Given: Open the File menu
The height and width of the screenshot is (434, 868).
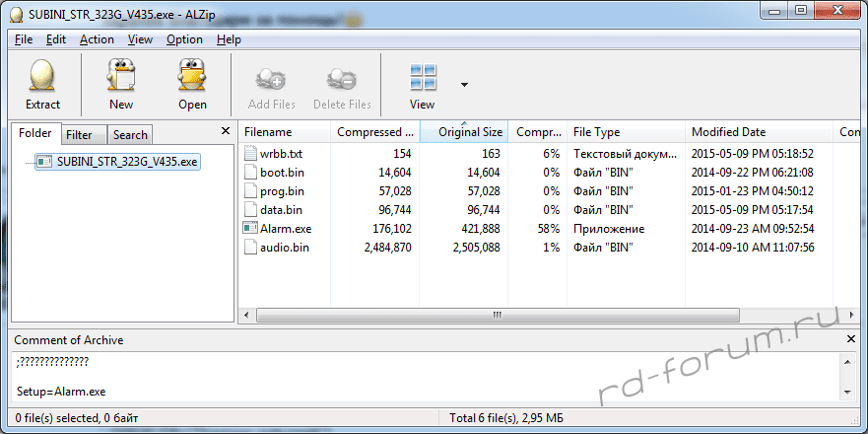Looking at the screenshot, I should click(x=25, y=39).
